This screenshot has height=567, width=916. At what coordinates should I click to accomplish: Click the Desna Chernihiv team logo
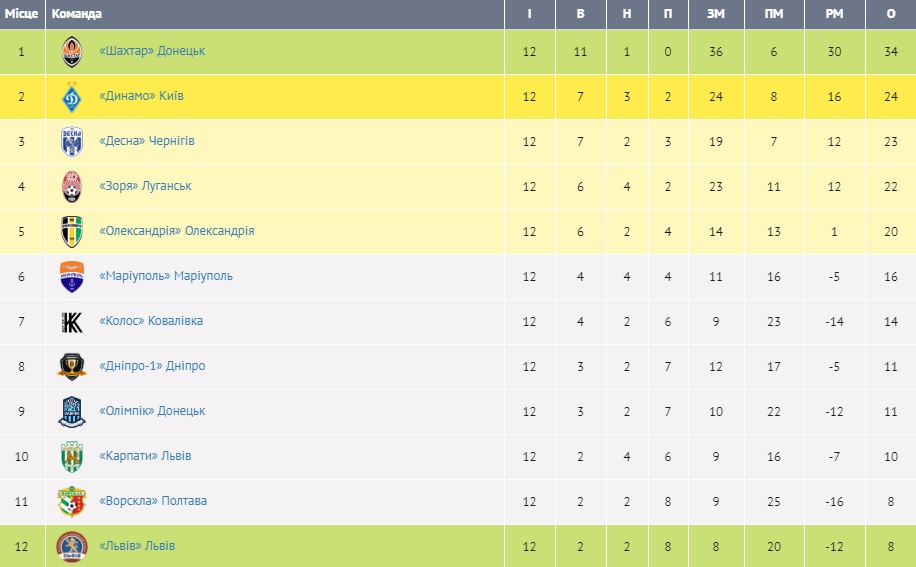(71, 141)
